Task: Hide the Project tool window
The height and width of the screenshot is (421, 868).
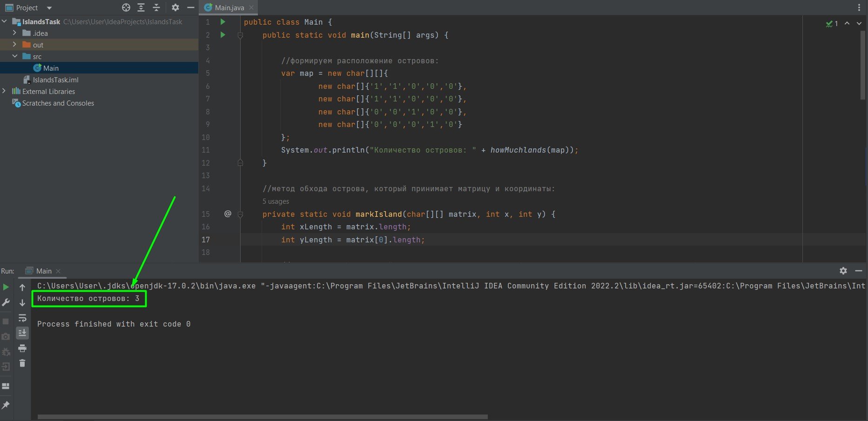Action: (190, 7)
